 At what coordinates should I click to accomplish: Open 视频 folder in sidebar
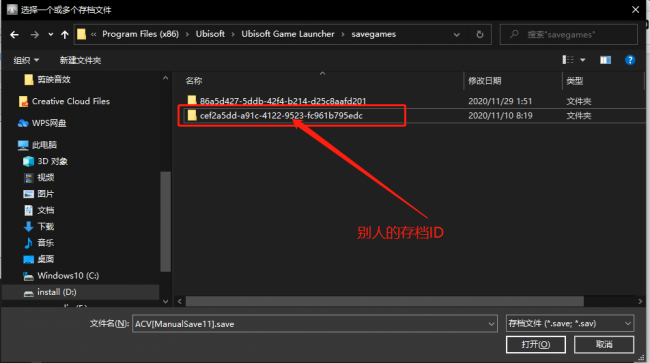coord(39,177)
